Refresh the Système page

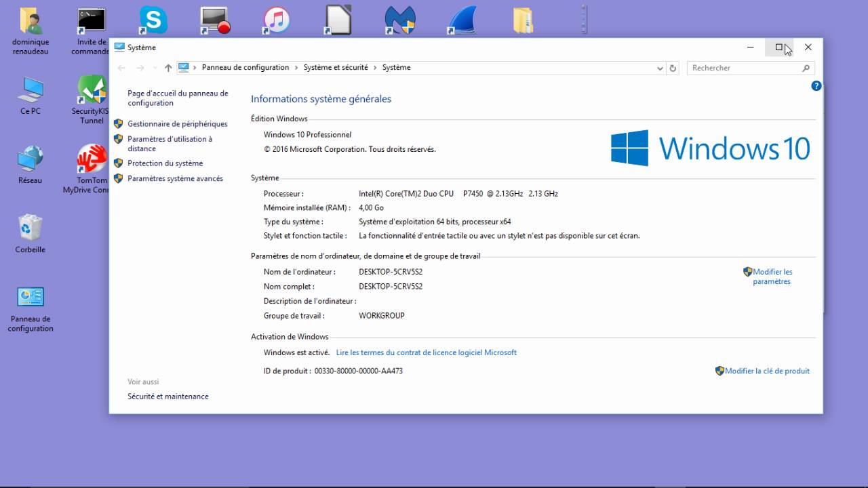coord(673,68)
